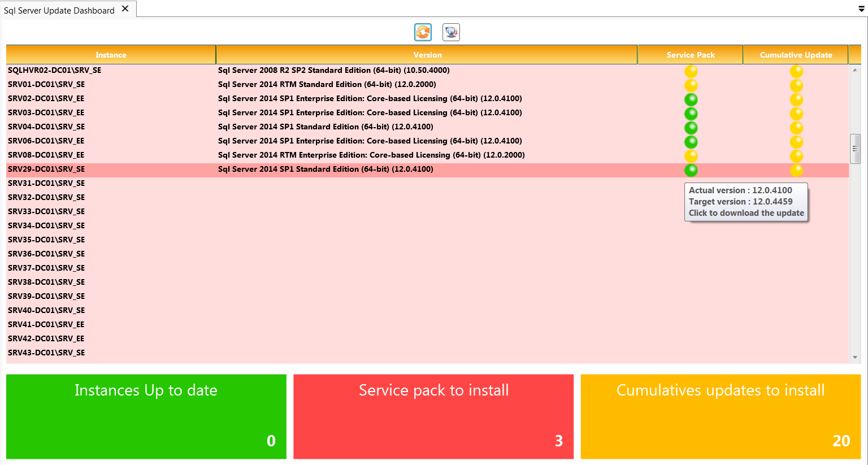Image resolution: width=868 pixels, height=465 pixels.
Task: Select instance SRV03-DC01\SRV_EE
Action: 46,112
